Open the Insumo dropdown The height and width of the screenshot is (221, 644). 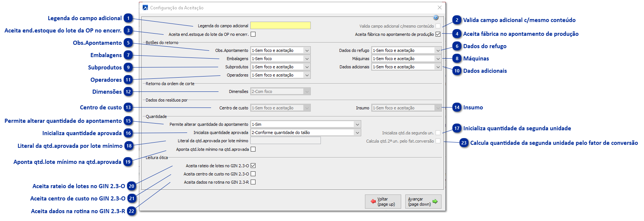(406, 108)
